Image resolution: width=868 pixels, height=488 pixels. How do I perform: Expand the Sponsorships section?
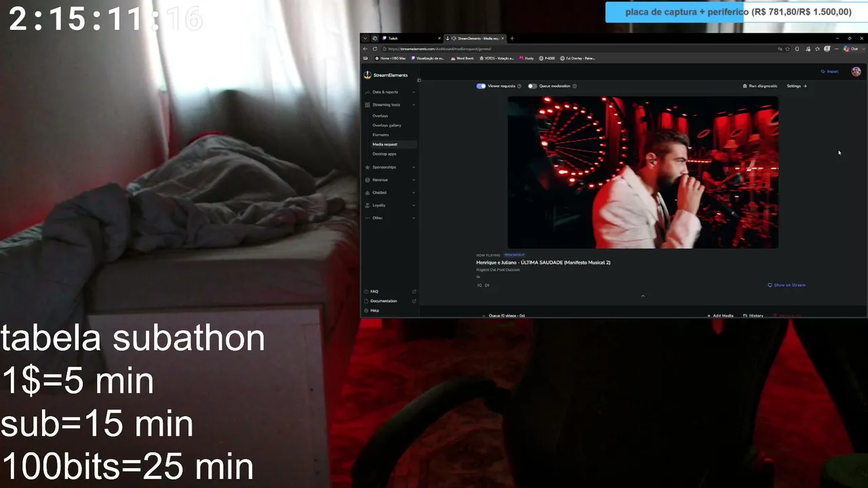[x=390, y=167]
